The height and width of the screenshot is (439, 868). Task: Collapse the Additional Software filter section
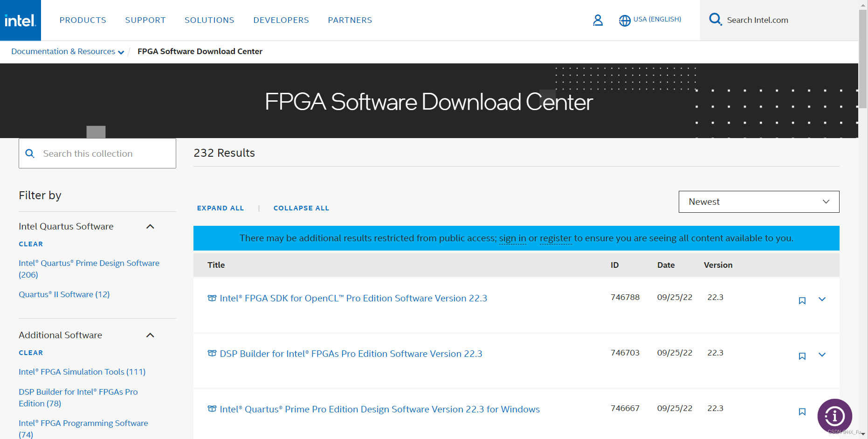coord(150,335)
